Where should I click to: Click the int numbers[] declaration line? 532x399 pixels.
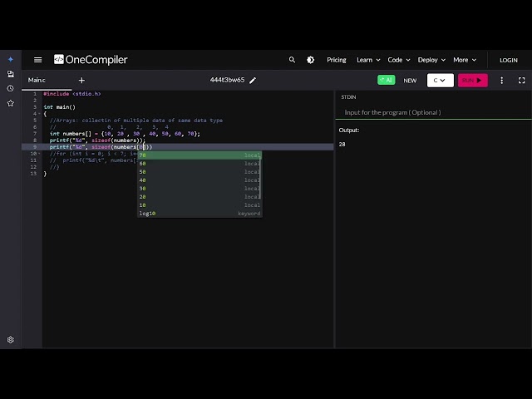(125, 134)
